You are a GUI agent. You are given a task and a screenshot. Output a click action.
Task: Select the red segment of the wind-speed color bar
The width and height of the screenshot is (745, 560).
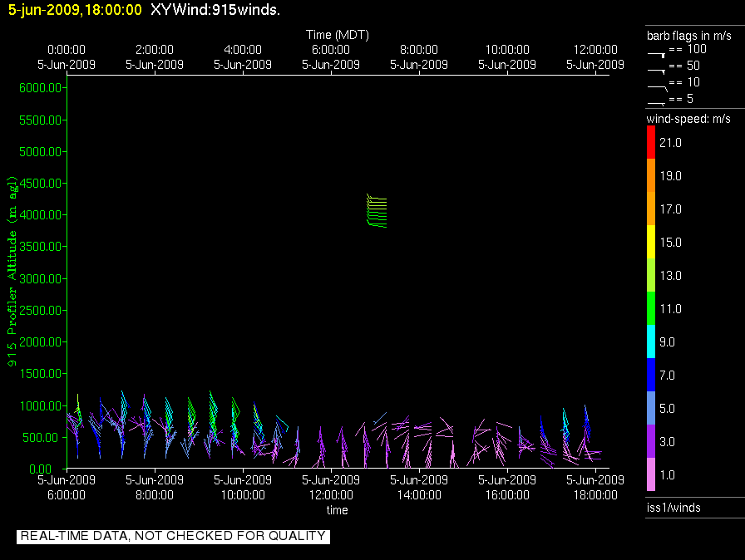(652, 143)
